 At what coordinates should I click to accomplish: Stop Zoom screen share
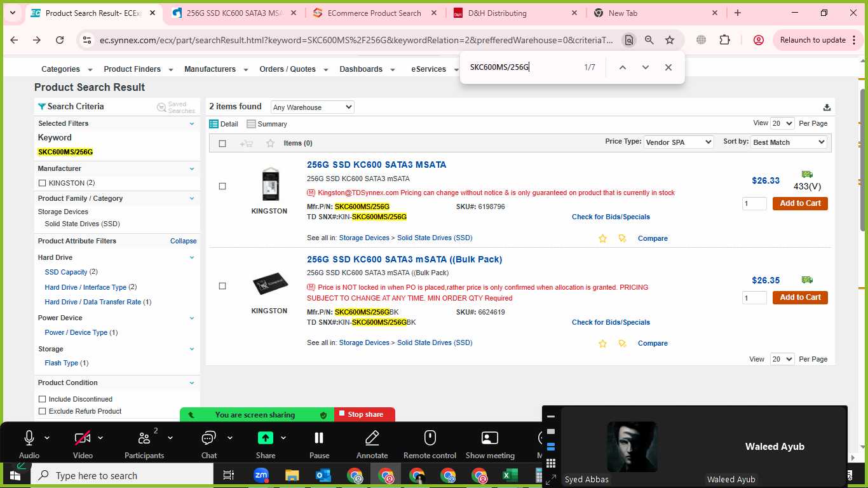pos(365,414)
